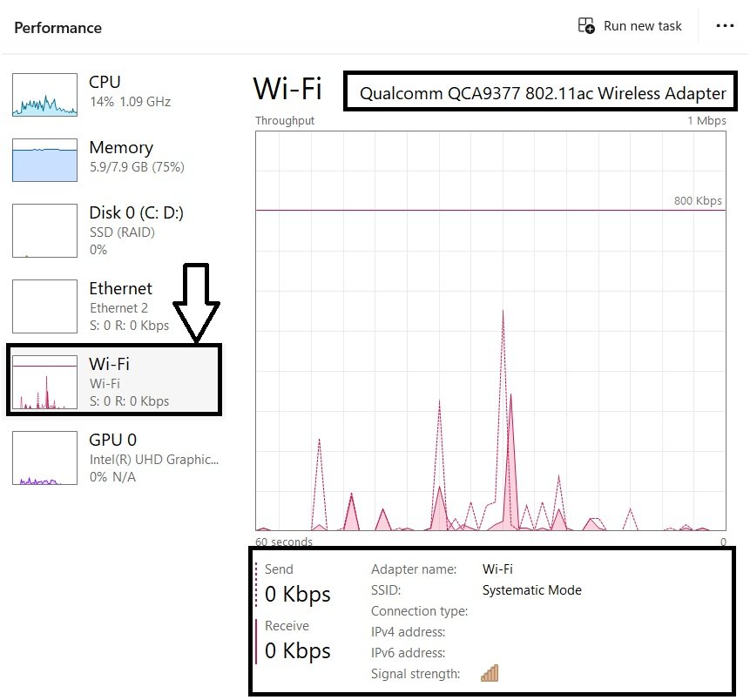Click the Throughput label
Viewport: 750px width, 700px height.
285,120
